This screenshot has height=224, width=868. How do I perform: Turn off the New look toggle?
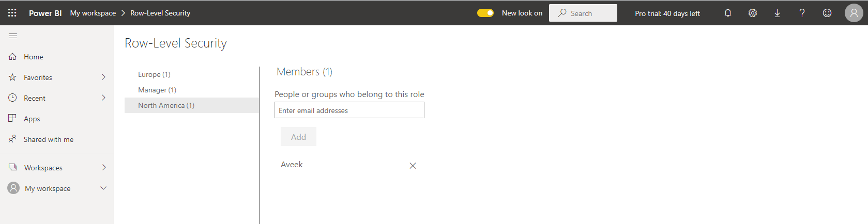tap(485, 13)
